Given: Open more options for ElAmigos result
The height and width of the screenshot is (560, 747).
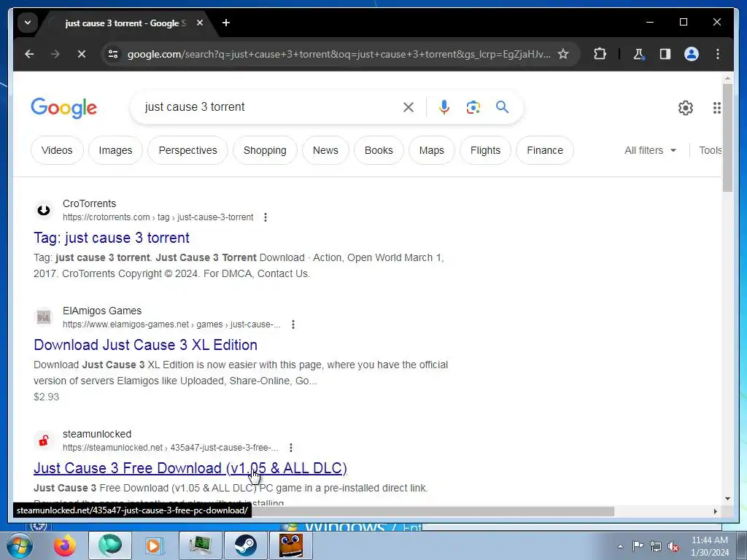Looking at the screenshot, I should (293, 324).
